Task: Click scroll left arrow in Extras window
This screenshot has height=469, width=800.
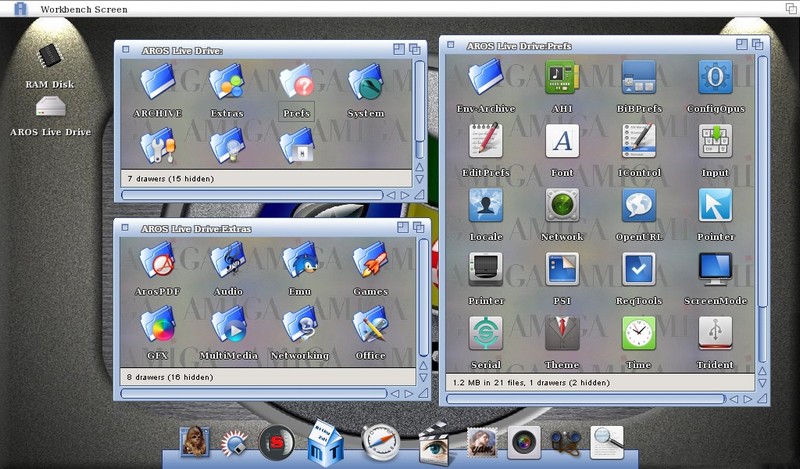Action: 394,393
